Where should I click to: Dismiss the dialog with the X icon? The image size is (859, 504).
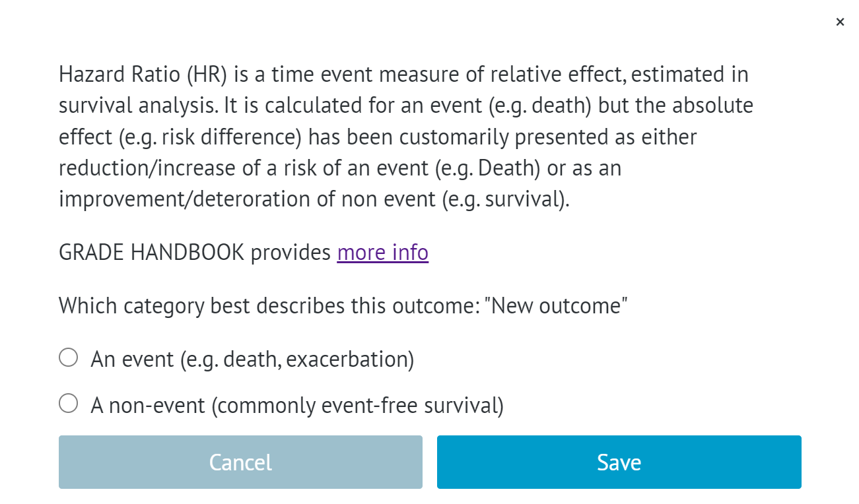(840, 21)
